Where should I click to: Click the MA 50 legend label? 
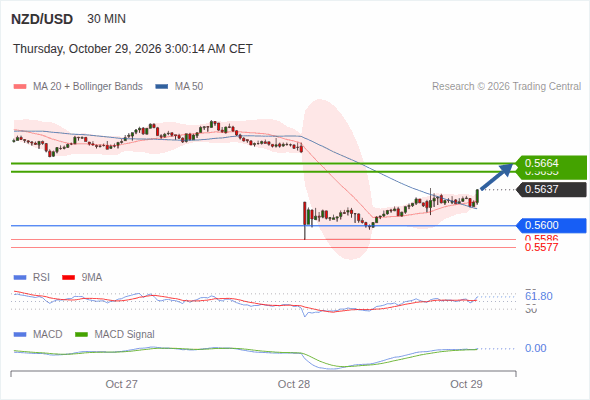(x=189, y=87)
